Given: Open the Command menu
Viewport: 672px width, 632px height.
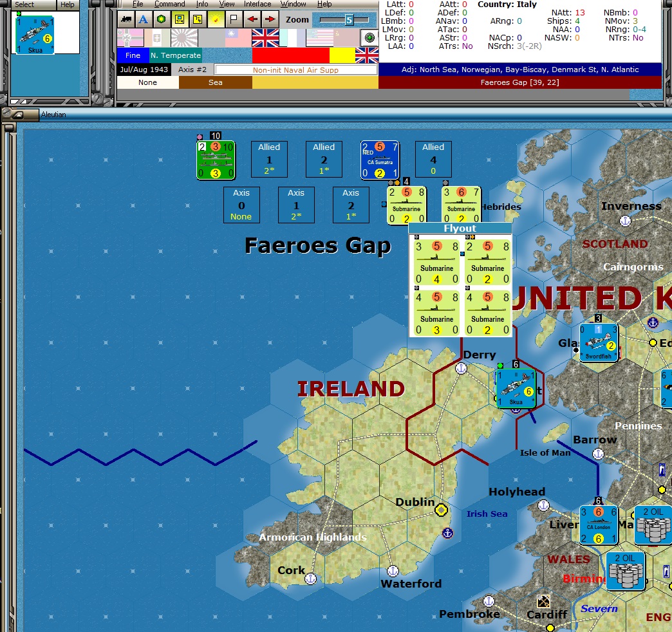Looking at the screenshot, I should (170, 4).
